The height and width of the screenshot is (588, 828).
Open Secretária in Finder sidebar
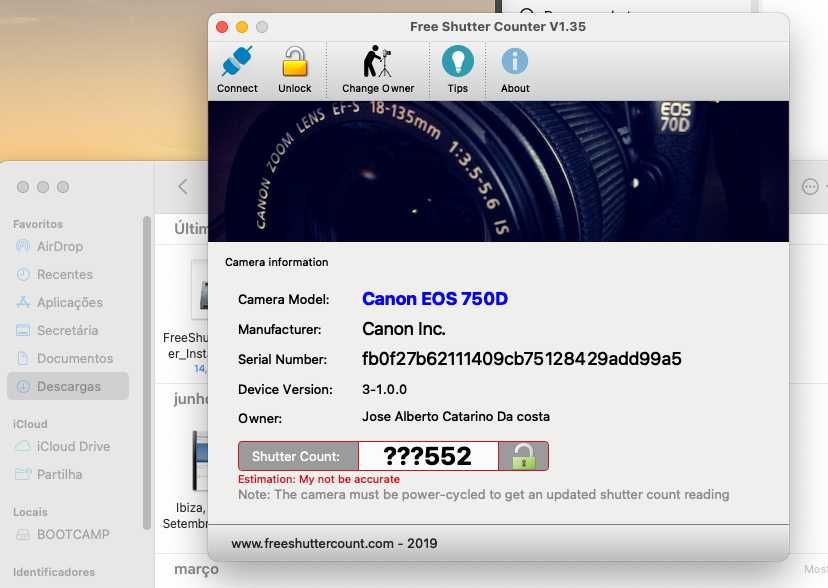68,330
